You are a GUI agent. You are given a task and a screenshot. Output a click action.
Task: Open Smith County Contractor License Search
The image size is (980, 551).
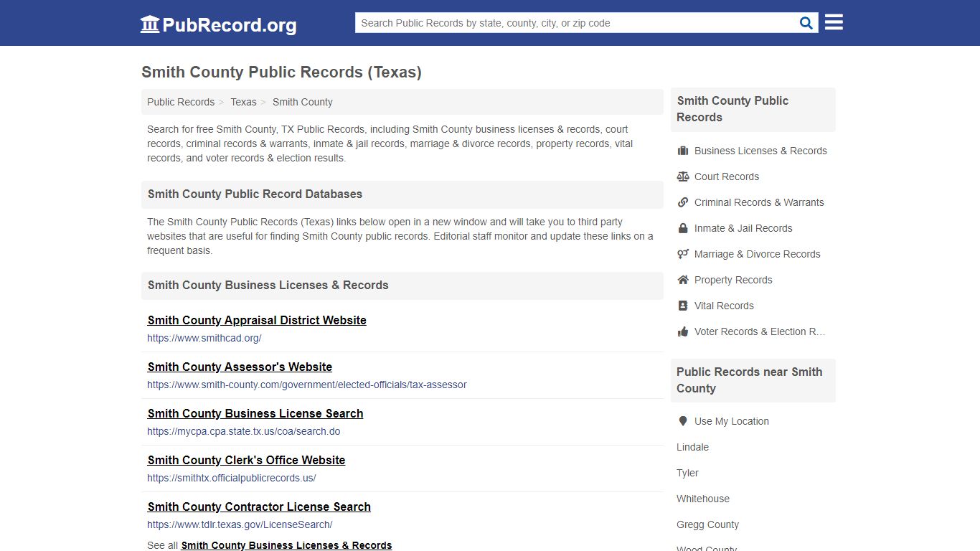259,507
